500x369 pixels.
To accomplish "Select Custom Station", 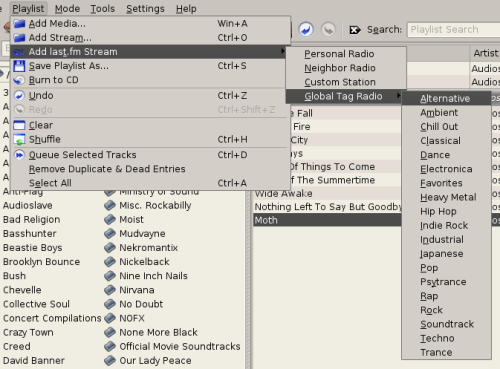I will tap(346, 82).
